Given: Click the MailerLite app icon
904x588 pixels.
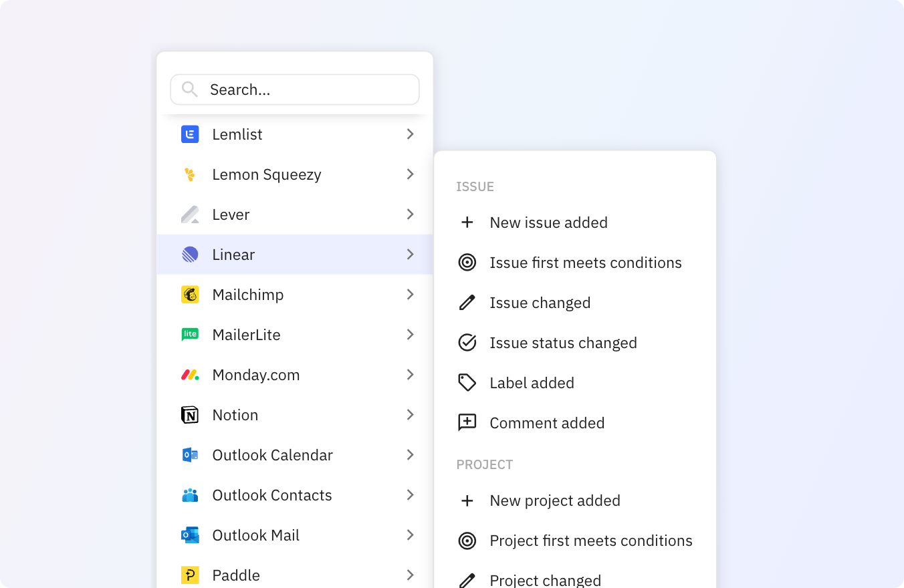Looking at the screenshot, I should click(x=190, y=335).
